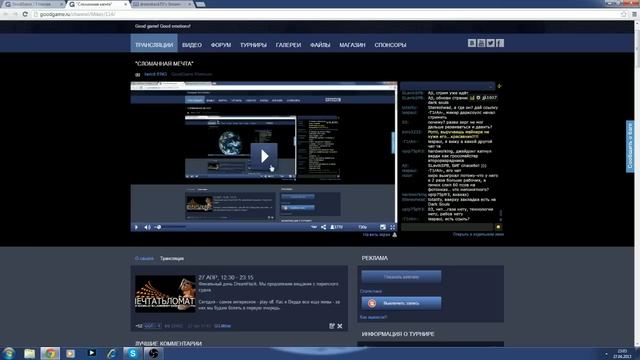Click the first social icon in site header
This screenshot has height=360, width=640.
(x=472, y=43)
